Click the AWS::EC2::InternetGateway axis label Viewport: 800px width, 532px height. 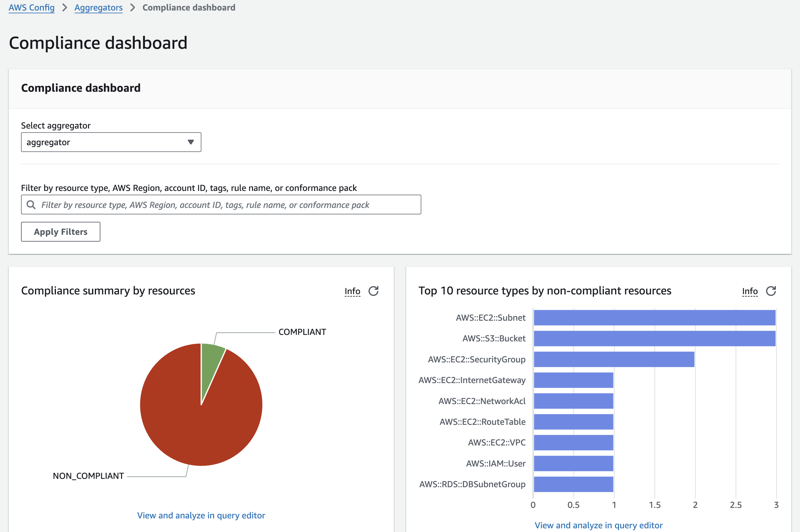(472, 380)
